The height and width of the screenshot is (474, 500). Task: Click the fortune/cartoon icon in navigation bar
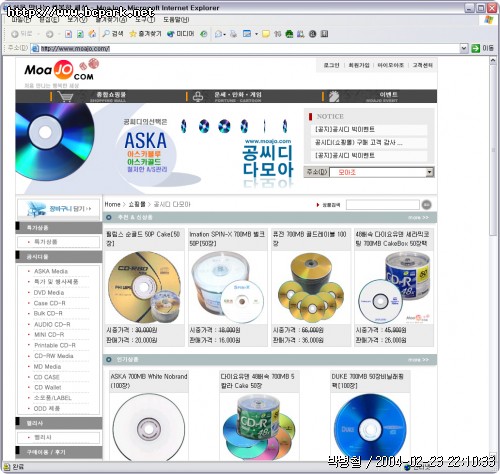198,97
